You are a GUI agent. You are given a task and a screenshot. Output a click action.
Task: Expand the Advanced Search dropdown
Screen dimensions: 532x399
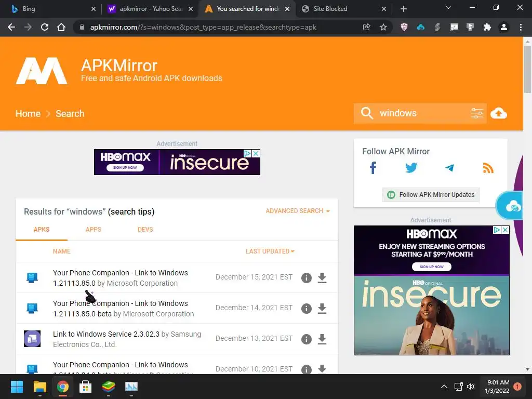click(x=298, y=211)
